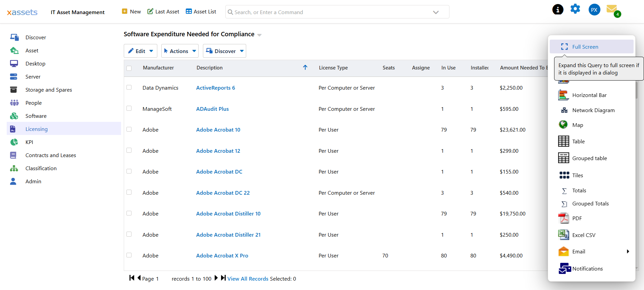
Task: Open the Discover toolbar dropdown
Action: pos(224,51)
